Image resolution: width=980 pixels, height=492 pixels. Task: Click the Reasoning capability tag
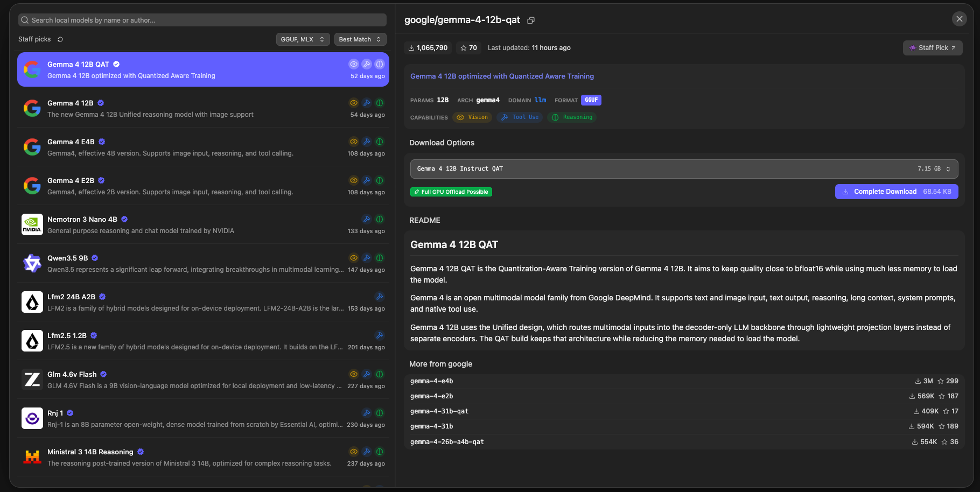tap(572, 117)
